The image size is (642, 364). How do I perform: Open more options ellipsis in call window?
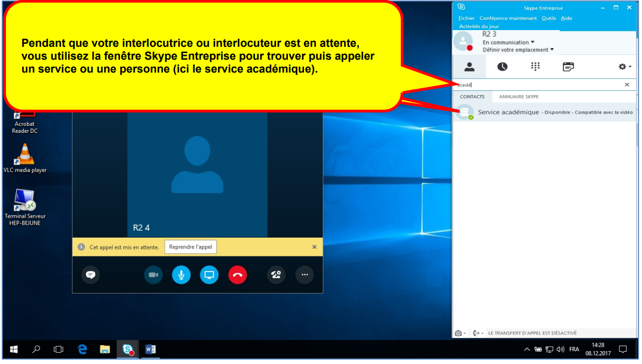305,275
